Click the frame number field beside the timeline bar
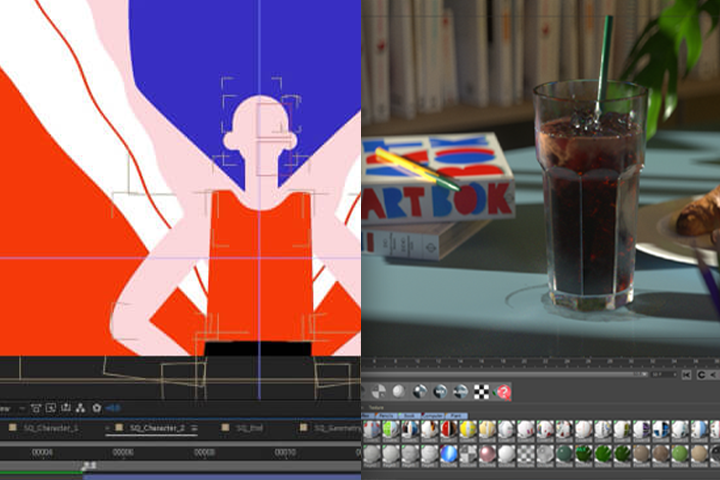Screen dimensions: 720x480 tap(663, 375)
